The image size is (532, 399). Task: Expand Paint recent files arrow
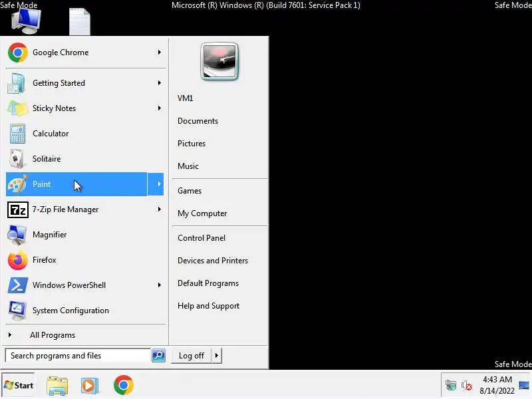point(156,184)
